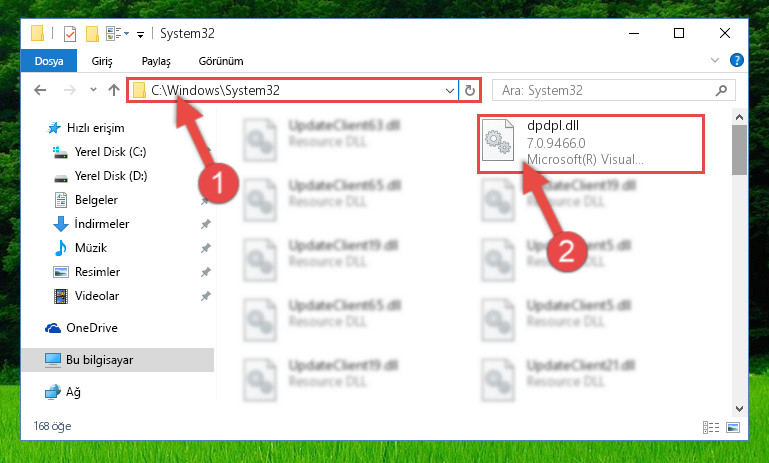769x463 pixels.
Task: Click the Ara: System32 search field
Action: point(607,90)
